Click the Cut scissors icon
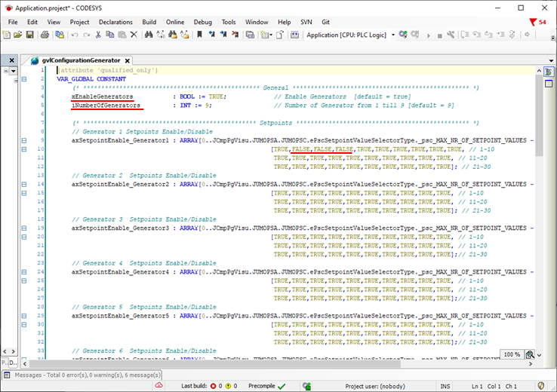557x392 pixels. click(x=97, y=35)
